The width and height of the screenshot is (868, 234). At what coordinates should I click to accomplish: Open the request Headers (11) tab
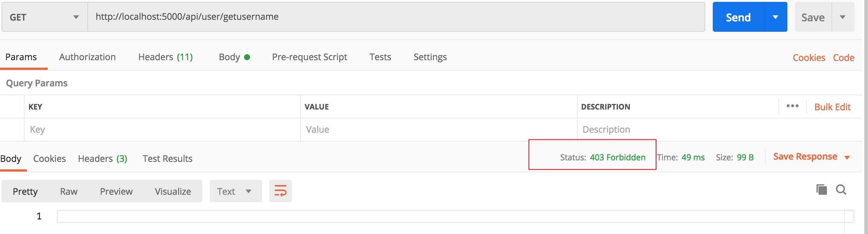tap(165, 57)
